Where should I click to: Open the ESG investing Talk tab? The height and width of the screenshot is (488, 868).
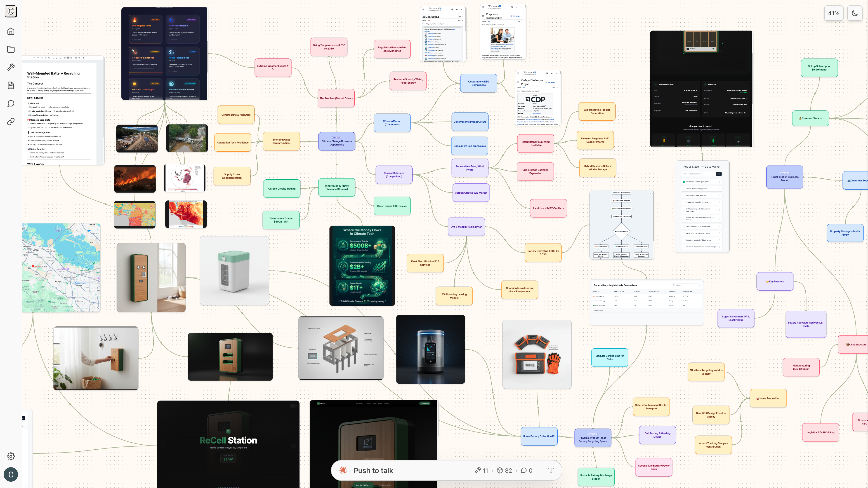click(x=429, y=21)
